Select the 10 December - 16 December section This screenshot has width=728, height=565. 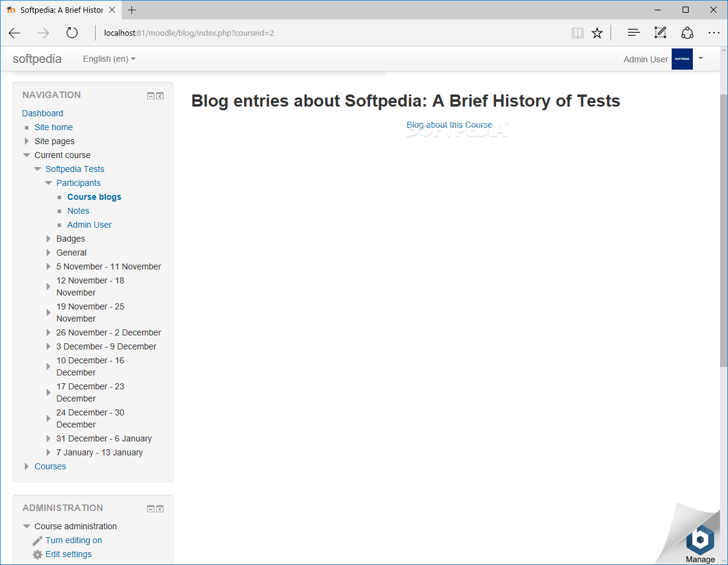90,366
